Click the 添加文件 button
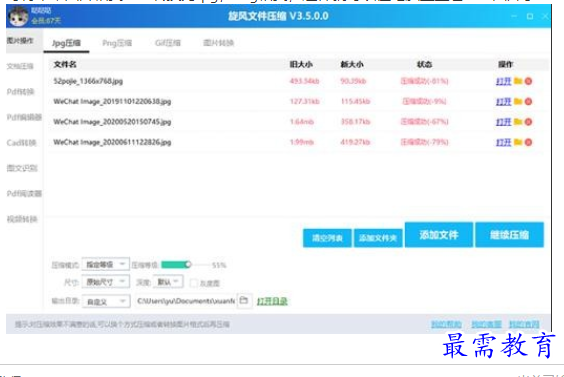This screenshot has height=377, width=564. (439, 235)
